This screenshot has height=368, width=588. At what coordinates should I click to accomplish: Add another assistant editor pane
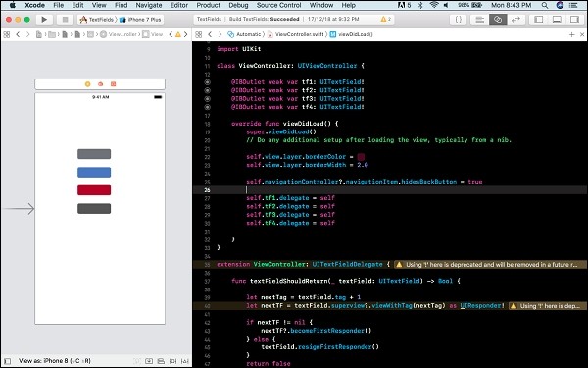572,34
